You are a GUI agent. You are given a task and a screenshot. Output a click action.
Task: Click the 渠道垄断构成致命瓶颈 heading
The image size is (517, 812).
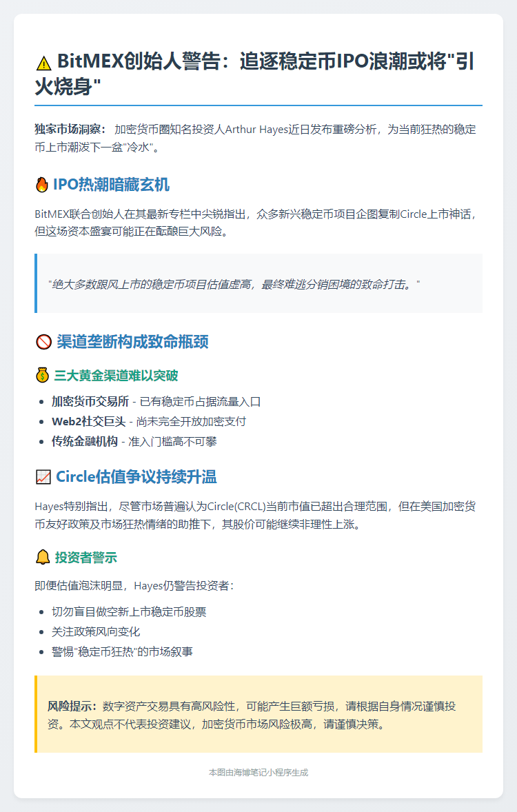tap(132, 342)
